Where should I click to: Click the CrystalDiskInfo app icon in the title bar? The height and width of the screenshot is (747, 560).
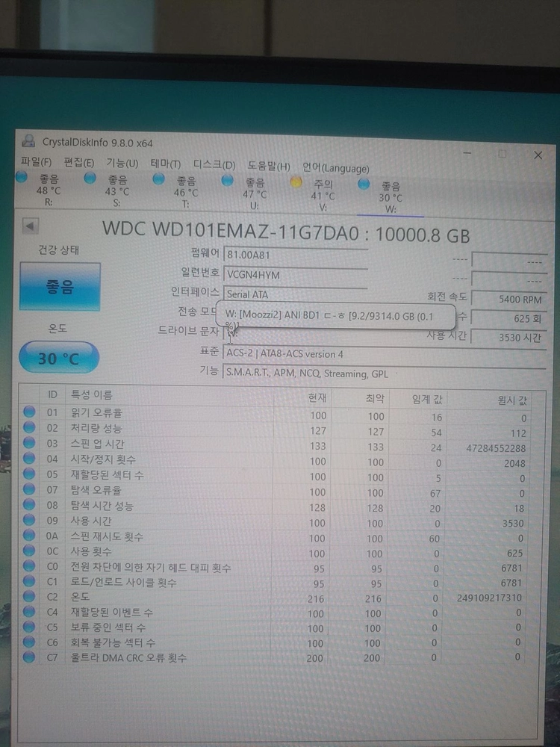(29, 140)
